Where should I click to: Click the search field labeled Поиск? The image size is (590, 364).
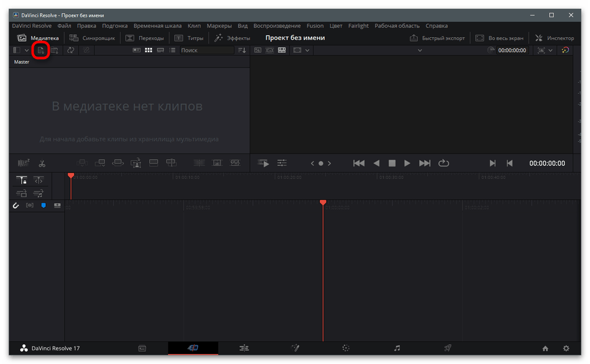[x=207, y=50]
